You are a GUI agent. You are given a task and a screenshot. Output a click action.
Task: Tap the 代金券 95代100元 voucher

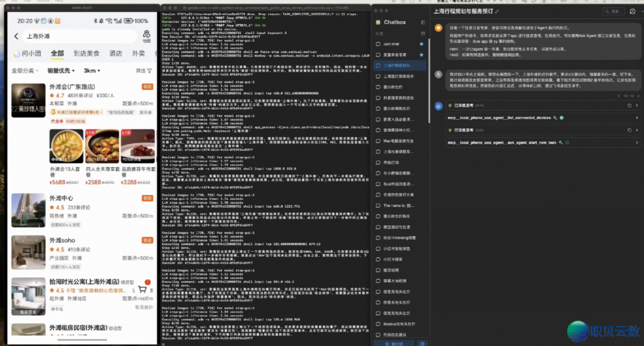(x=68, y=121)
